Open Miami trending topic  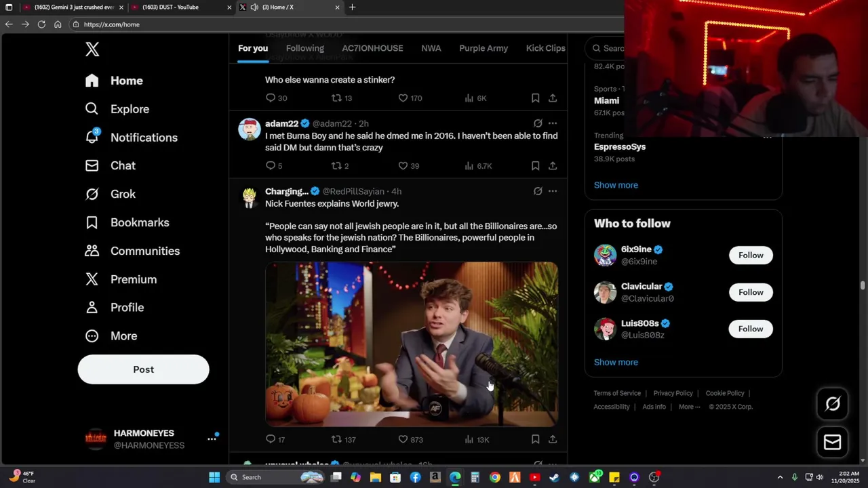click(606, 100)
